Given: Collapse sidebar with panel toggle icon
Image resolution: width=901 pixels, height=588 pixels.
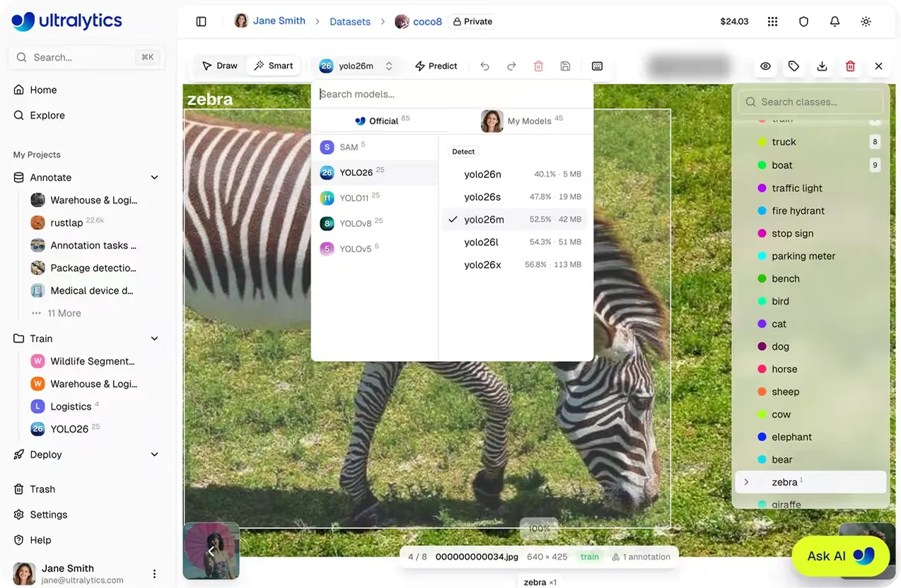Looking at the screenshot, I should (x=201, y=21).
